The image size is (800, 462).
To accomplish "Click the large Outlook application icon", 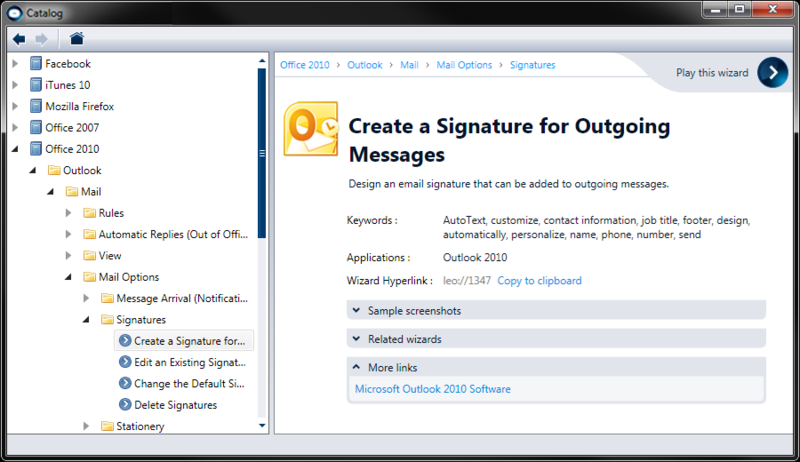I will 311,129.
